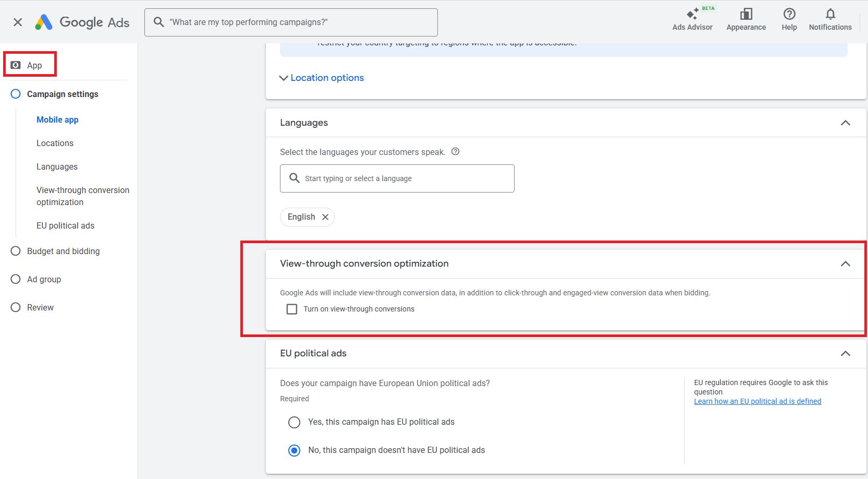Click the App campaign type icon

click(16, 65)
